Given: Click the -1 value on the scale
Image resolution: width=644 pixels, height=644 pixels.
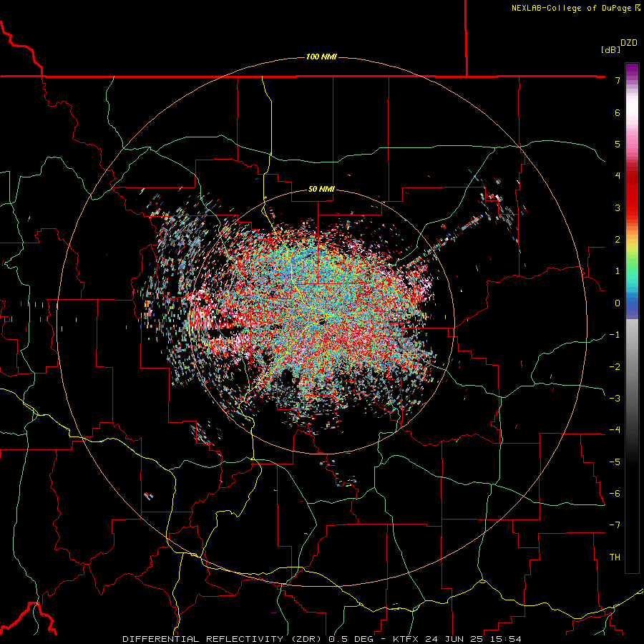Looking at the screenshot, I should pyautogui.click(x=615, y=335).
